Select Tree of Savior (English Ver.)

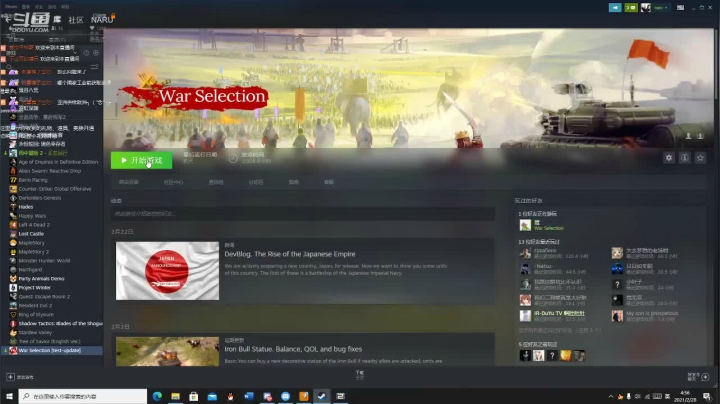click(x=49, y=341)
